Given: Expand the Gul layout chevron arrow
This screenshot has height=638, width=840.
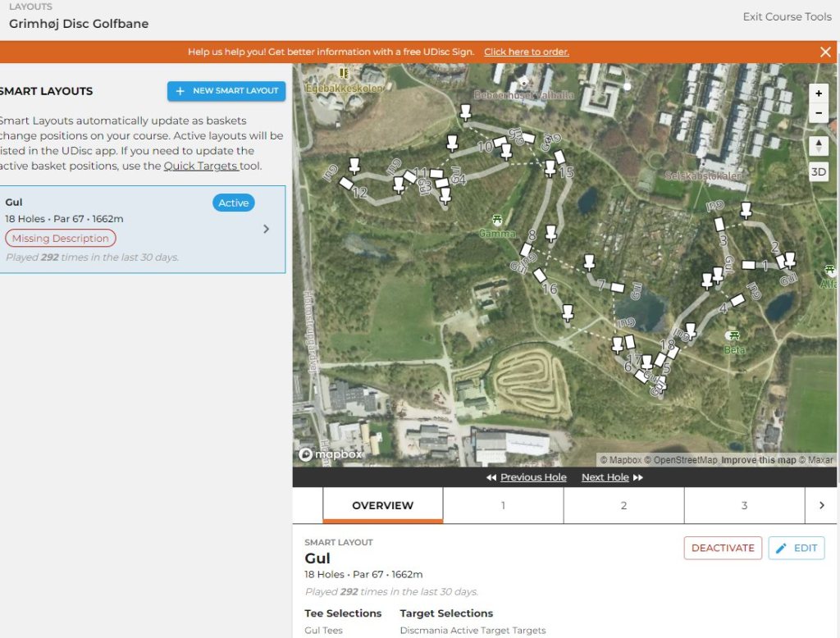Looking at the screenshot, I should (266, 229).
